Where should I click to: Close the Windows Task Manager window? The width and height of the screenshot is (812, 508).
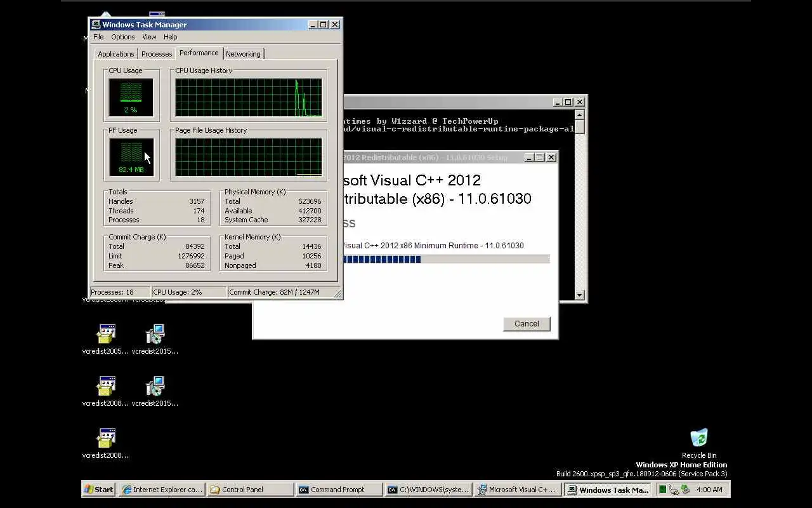pyautogui.click(x=335, y=25)
